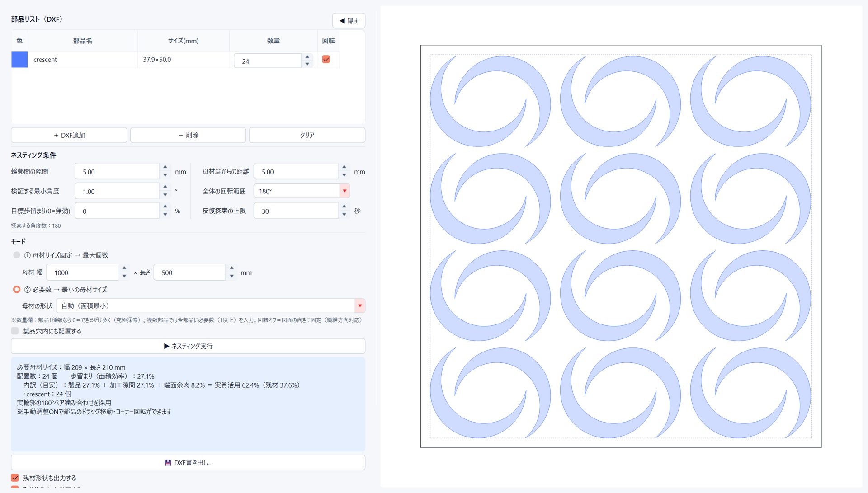Increase distance from material edge up arrow
Image resolution: width=868 pixels, height=493 pixels.
tap(344, 167)
